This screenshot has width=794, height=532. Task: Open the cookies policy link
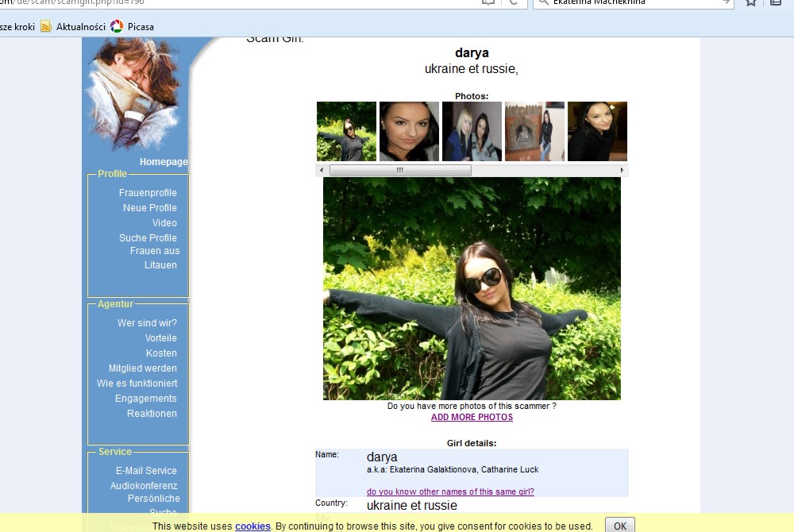pos(252,526)
